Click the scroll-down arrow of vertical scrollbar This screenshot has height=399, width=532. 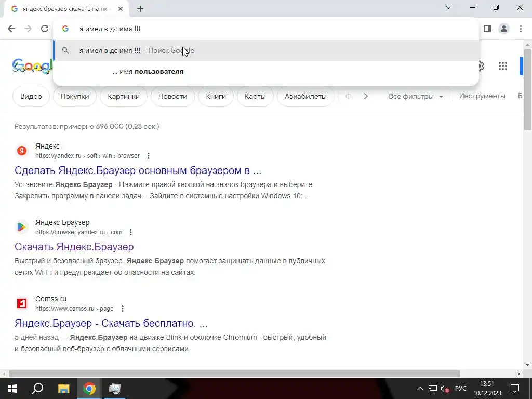(x=527, y=365)
